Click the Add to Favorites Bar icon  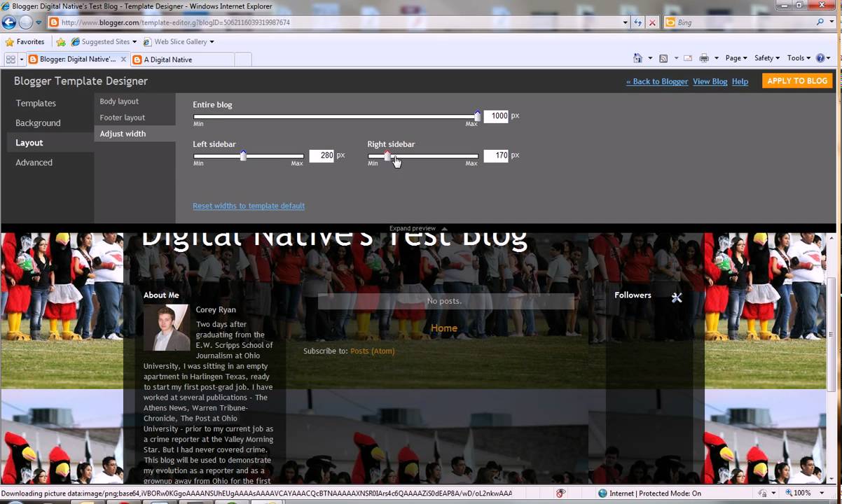pyautogui.click(x=61, y=42)
